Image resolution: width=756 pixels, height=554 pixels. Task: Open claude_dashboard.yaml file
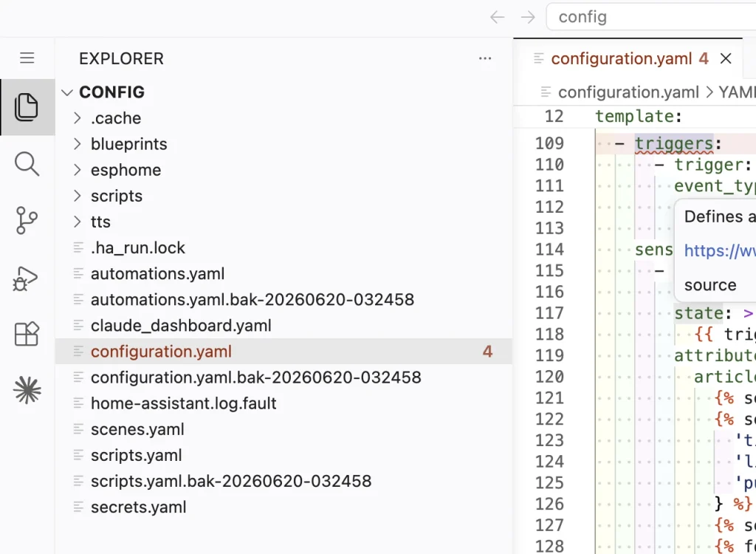pos(283,326)
